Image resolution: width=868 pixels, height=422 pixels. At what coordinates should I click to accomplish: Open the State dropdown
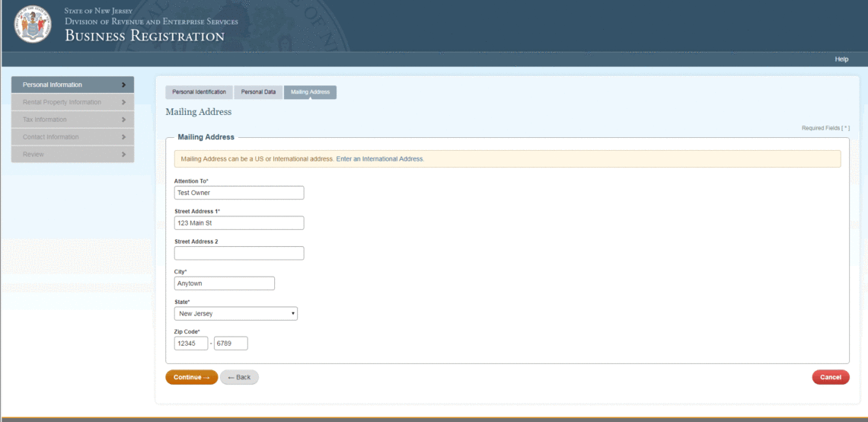point(236,314)
